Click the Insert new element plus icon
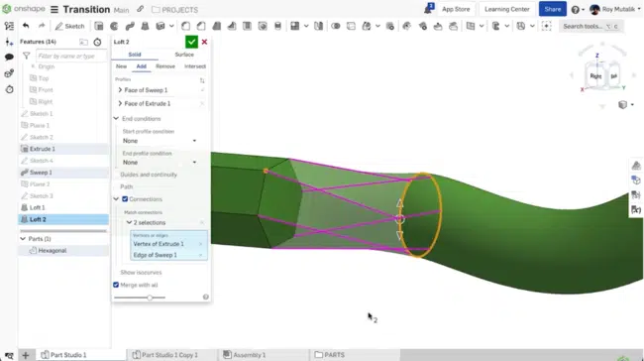This screenshot has width=644, height=361. [x=9, y=42]
